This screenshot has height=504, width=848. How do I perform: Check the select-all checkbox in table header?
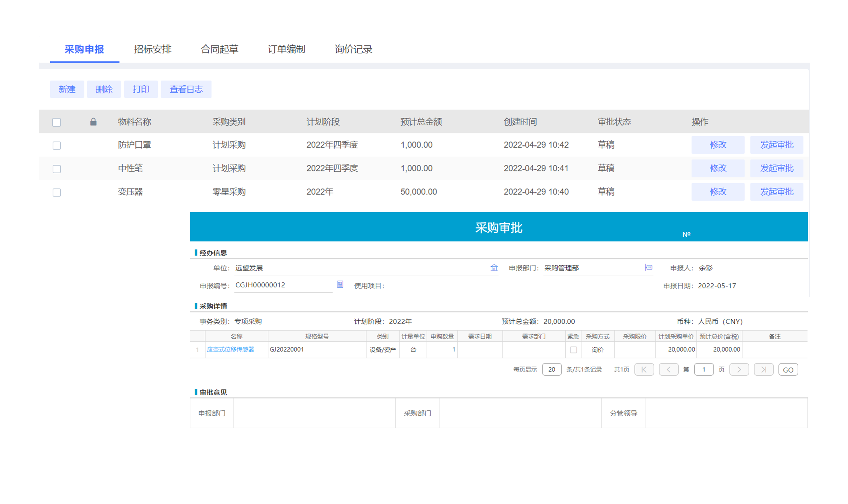(56, 122)
